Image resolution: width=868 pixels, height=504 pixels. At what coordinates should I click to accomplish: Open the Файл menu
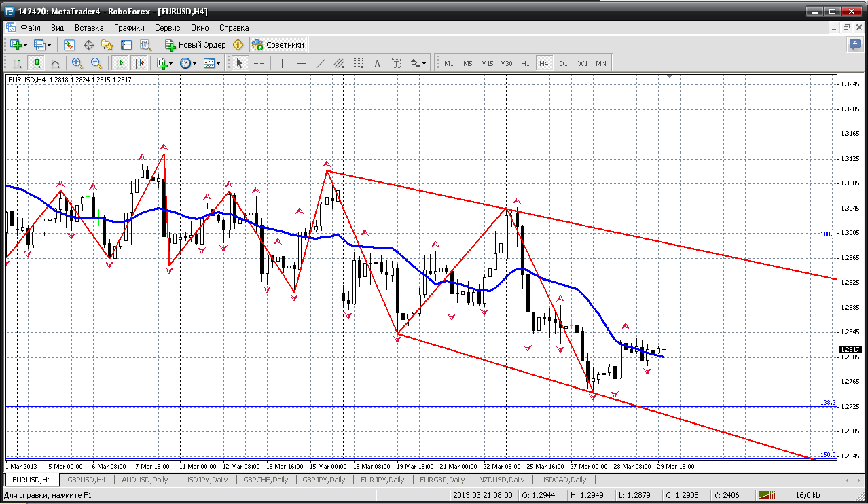click(x=31, y=28)
